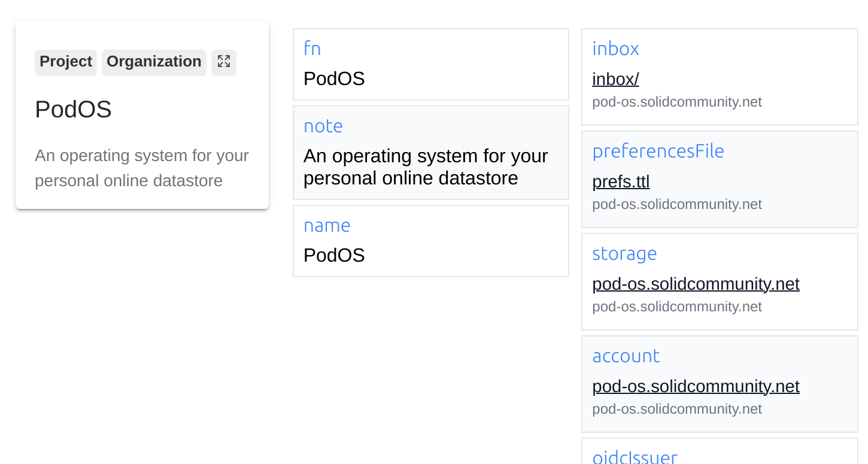868x464 pixels.
Task: Open the inbox/ link
Action: pyautogui.click(x=615, y=79)
